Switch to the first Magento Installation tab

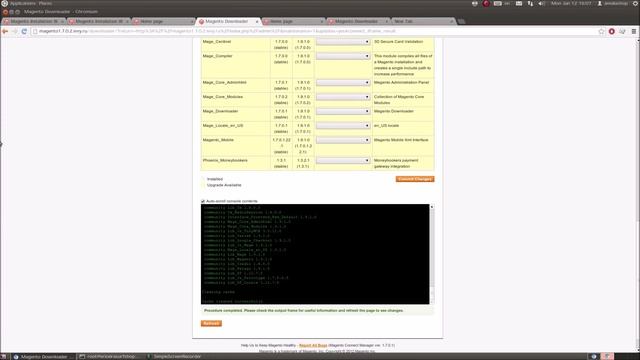(x=33, y=21)
